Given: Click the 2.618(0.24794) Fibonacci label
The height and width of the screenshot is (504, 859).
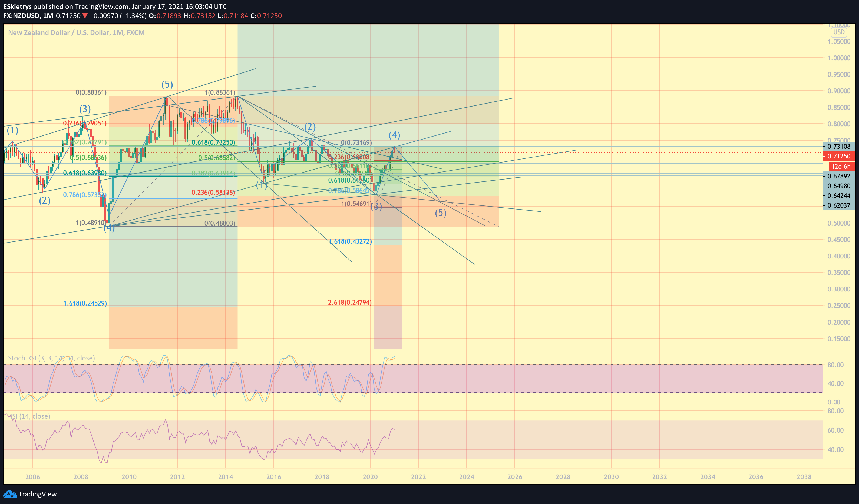Looking at the screenshot, I should click(x=350, y=302).
